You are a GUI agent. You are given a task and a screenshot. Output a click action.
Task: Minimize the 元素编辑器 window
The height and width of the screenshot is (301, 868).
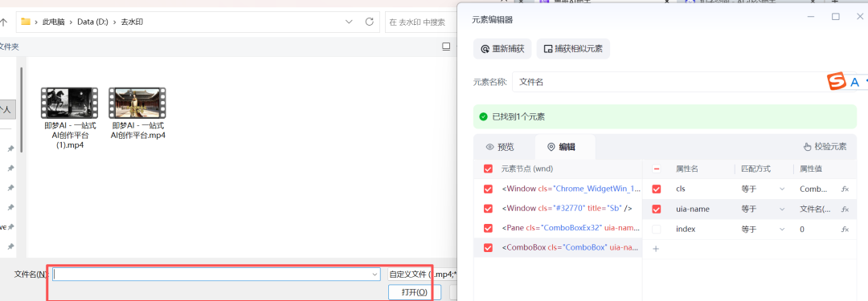tap(811, 17)
